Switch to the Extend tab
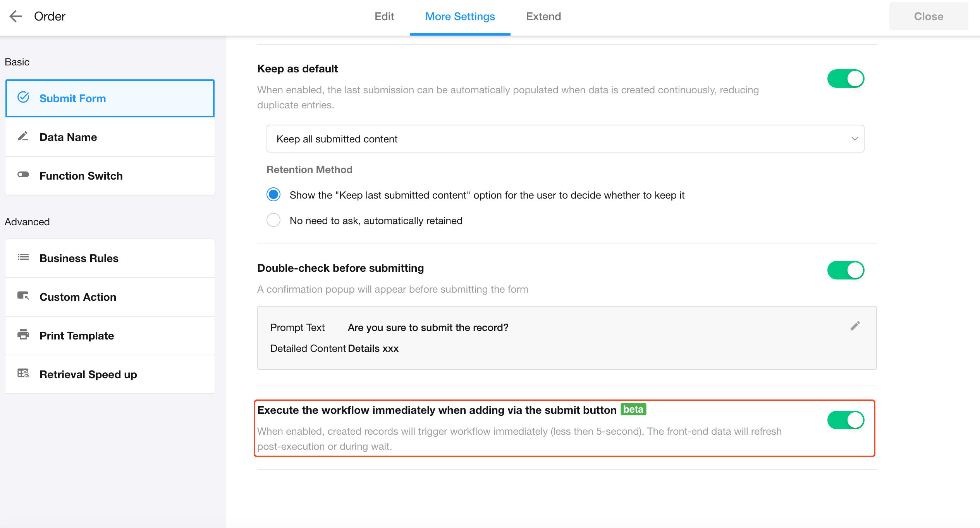980x528 pixels. [x=543, y=17]
